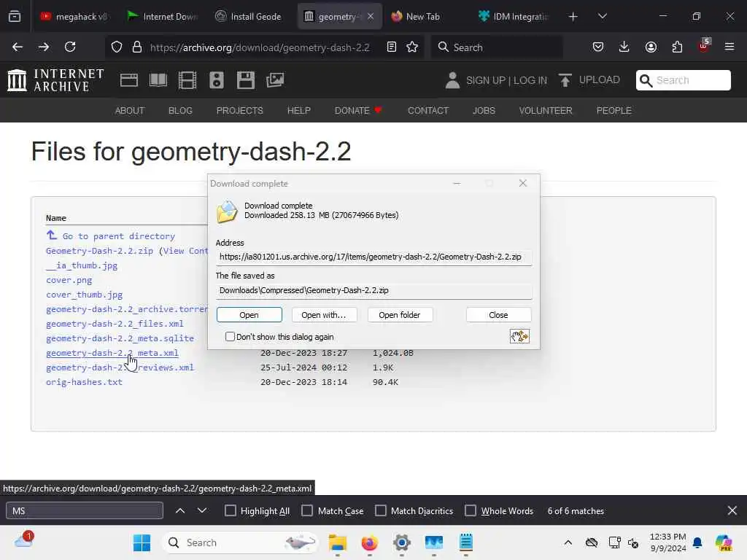Open the Windows Start menu

point(142,542)
